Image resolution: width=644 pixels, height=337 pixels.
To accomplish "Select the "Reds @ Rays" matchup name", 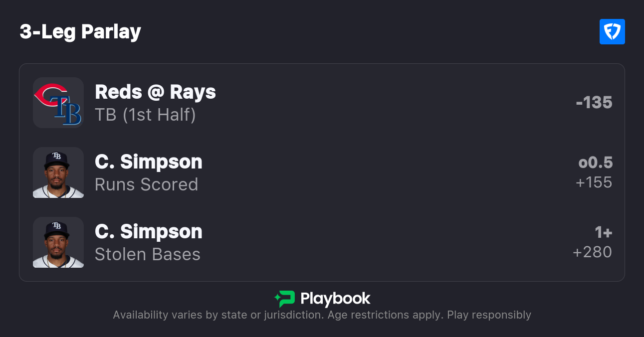I will pyautogui.click(x=155, y=92).
